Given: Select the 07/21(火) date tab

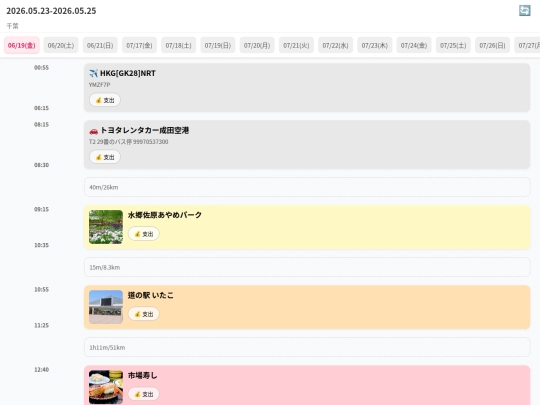Looking at the screenshot, I should (297, 45).
